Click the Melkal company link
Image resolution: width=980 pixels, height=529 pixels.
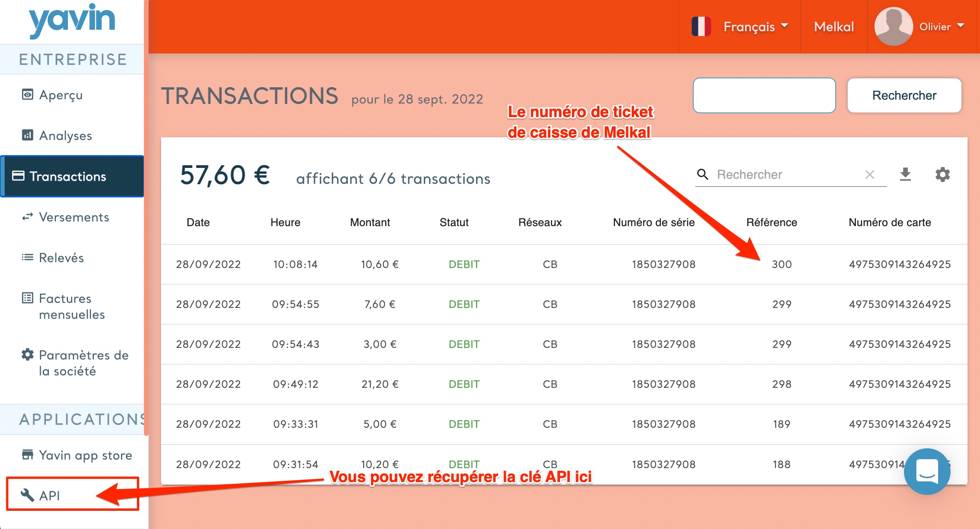(834, 26)
